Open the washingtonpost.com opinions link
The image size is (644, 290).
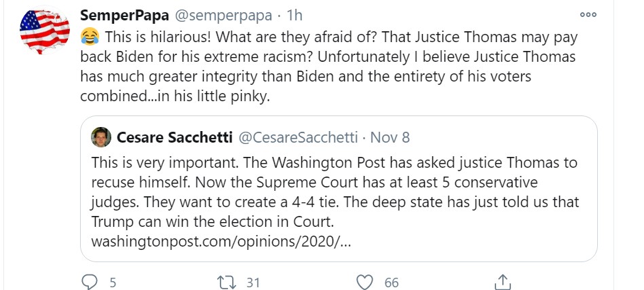[x=221, y=240]
